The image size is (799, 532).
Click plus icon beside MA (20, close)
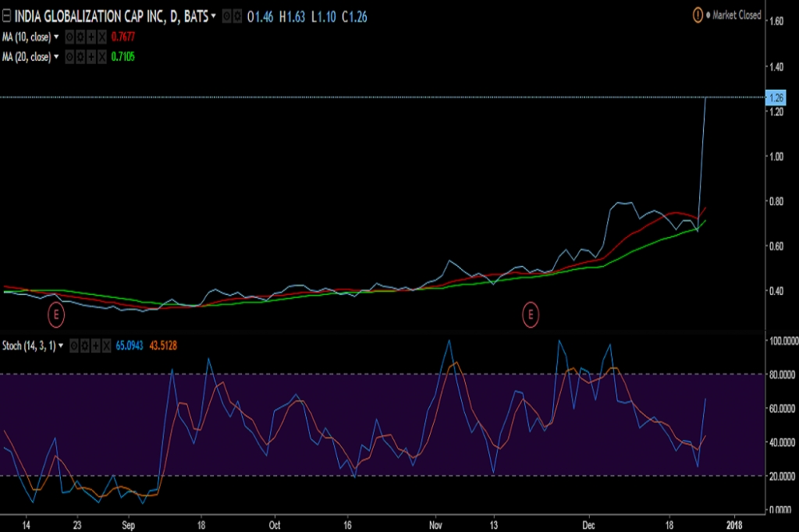[91, 57]
